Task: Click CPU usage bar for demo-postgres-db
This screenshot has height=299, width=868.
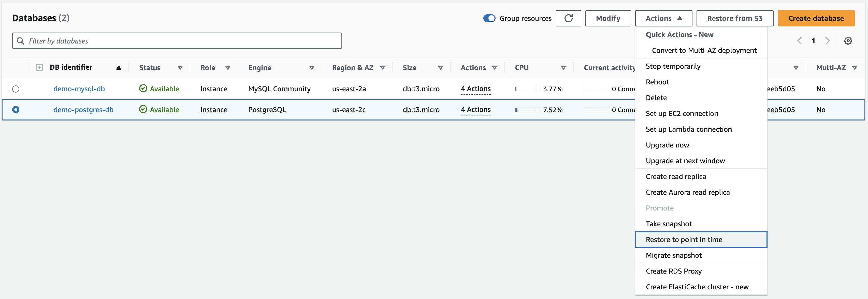Action: pyautogui.click(x=528, y=110)
